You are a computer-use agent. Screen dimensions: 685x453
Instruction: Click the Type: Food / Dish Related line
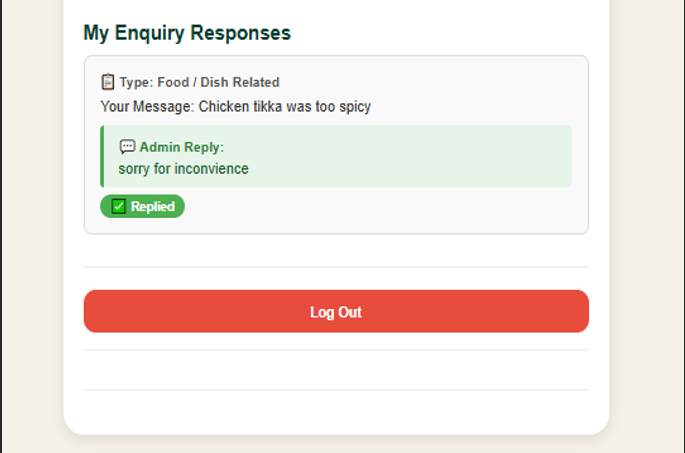[x=199, y=82]
